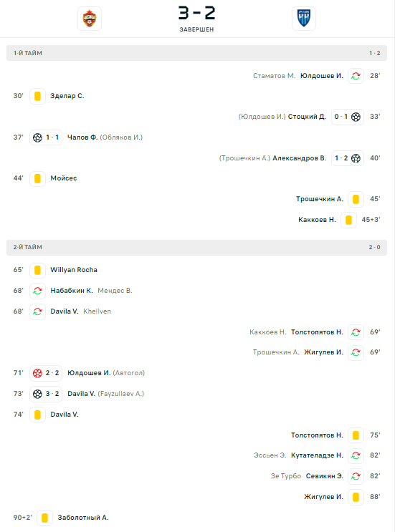Image resolution: width=395 pixels, height=532 pixels.
Task: Click the yellow card icon for Заболотный А.
Action: pyautogui.click(x=45, y=518)
